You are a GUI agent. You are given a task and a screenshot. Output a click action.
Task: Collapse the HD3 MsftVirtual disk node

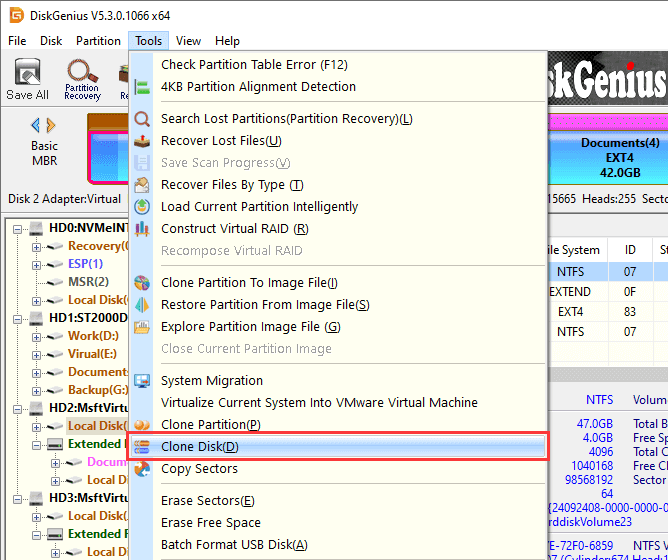(x=17, y=499)
